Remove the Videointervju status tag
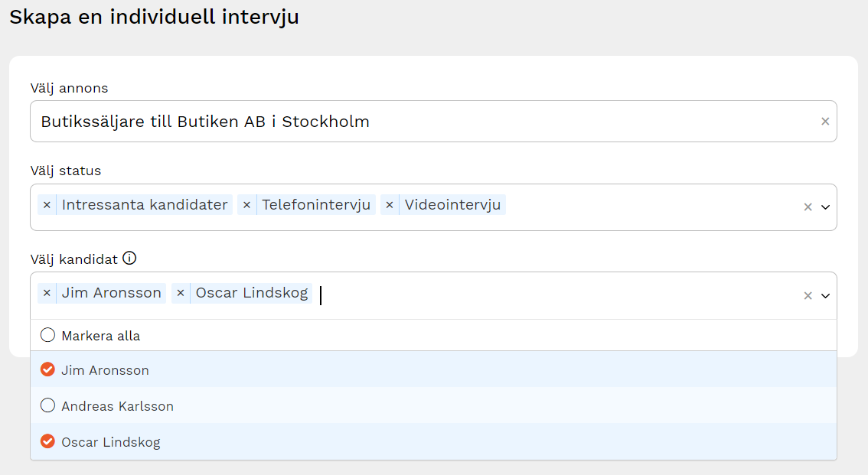The image size is (868, 475). (x=390, y=205)
